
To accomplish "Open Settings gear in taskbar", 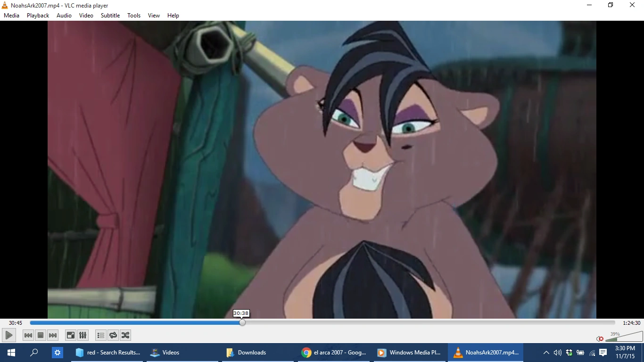I will coord(58,353).
